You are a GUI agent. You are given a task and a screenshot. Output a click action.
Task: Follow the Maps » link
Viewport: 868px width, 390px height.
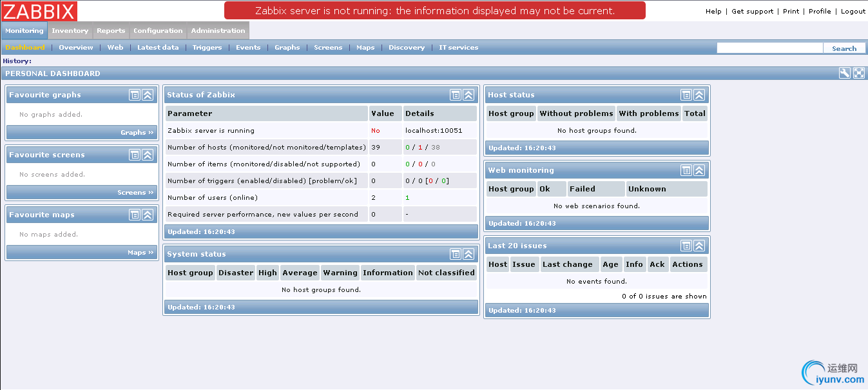(141, 253)
